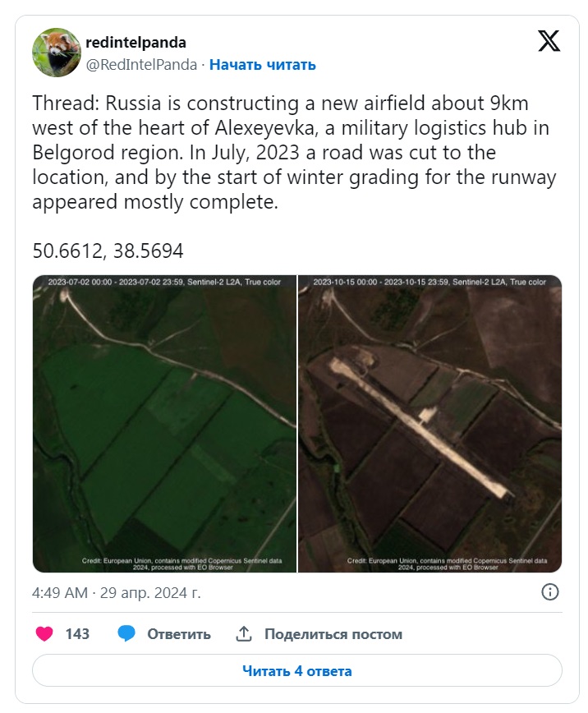Open the October 2023 satellite image
Image resolution: width=588 pixels, height=713 pixels.
tap(430, 424)
